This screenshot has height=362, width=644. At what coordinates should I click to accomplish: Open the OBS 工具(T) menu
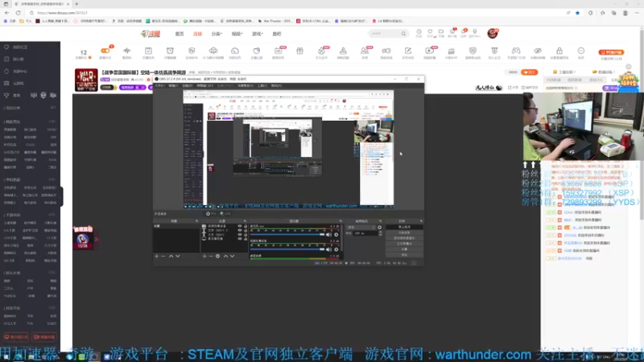click(x=262, y=86)
